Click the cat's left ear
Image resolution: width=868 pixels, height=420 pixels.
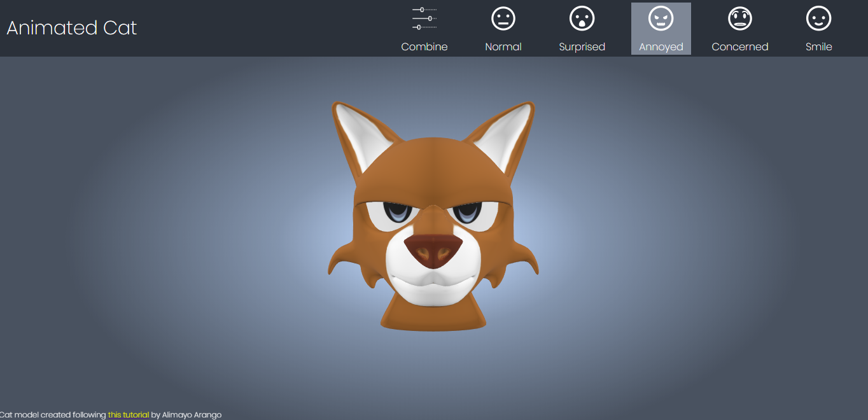356,134
